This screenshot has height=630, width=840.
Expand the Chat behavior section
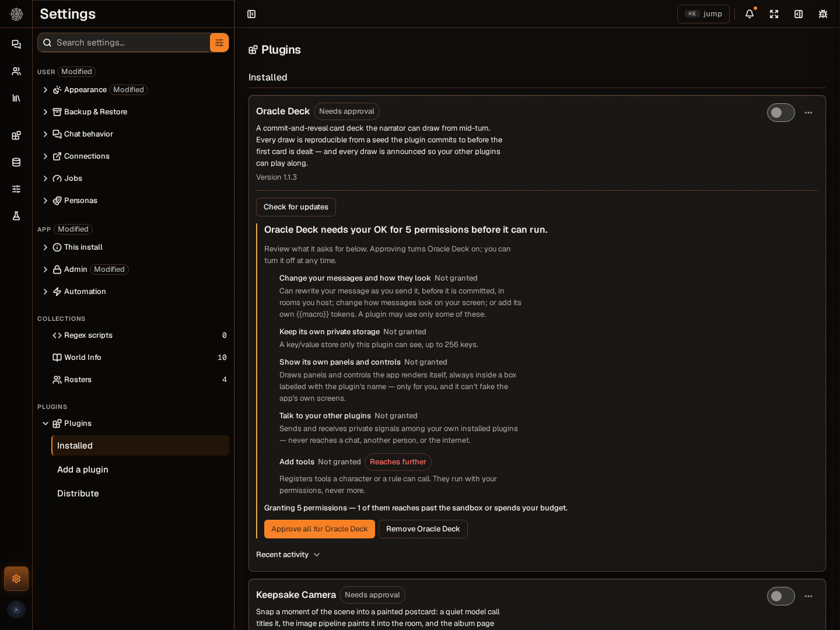[45, 134]
